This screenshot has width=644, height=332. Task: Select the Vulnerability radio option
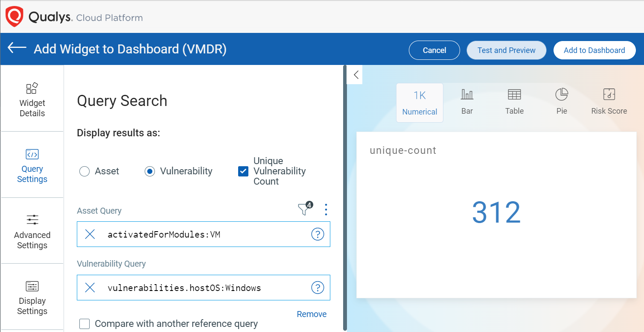click(x=150, y=171)
